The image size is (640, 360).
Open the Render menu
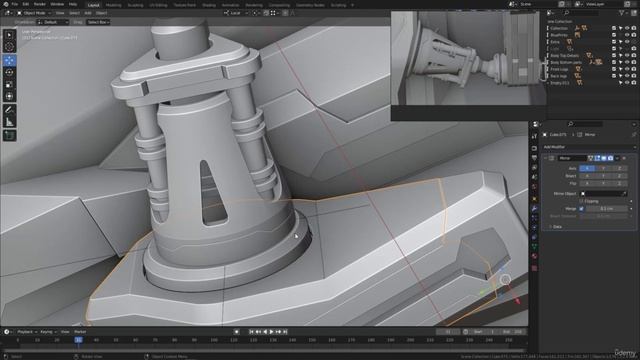pos(40,4)
